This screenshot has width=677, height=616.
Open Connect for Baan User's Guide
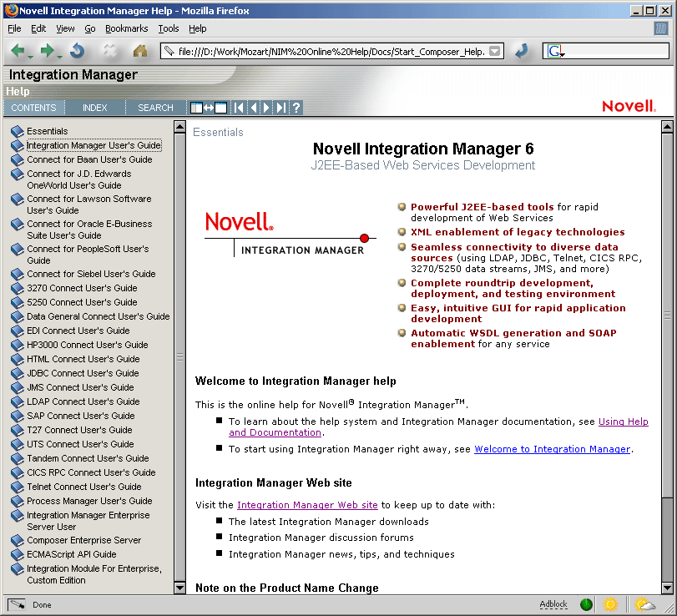[x=89, y=159]
